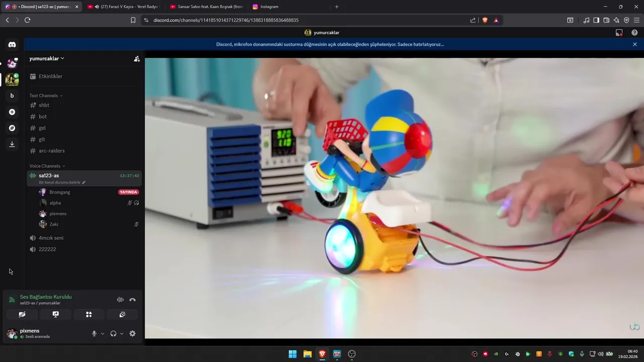Open headphone output options chevron
644x362 pixels.
coord(122,333)
